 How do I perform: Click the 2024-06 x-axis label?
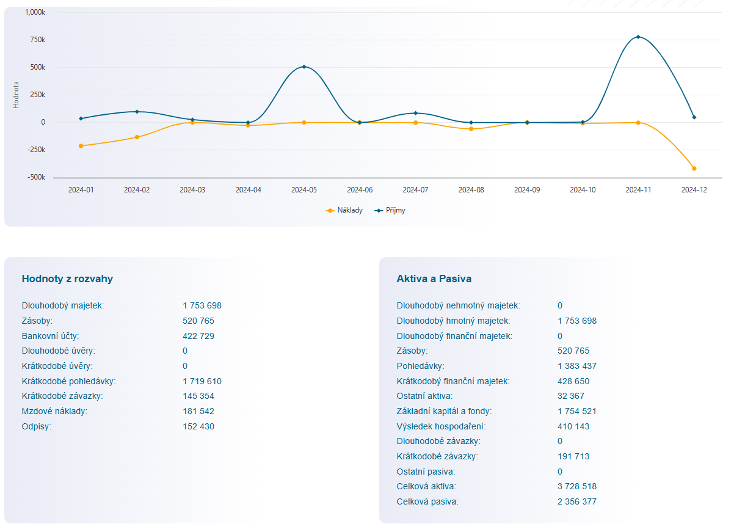(360, 190)
